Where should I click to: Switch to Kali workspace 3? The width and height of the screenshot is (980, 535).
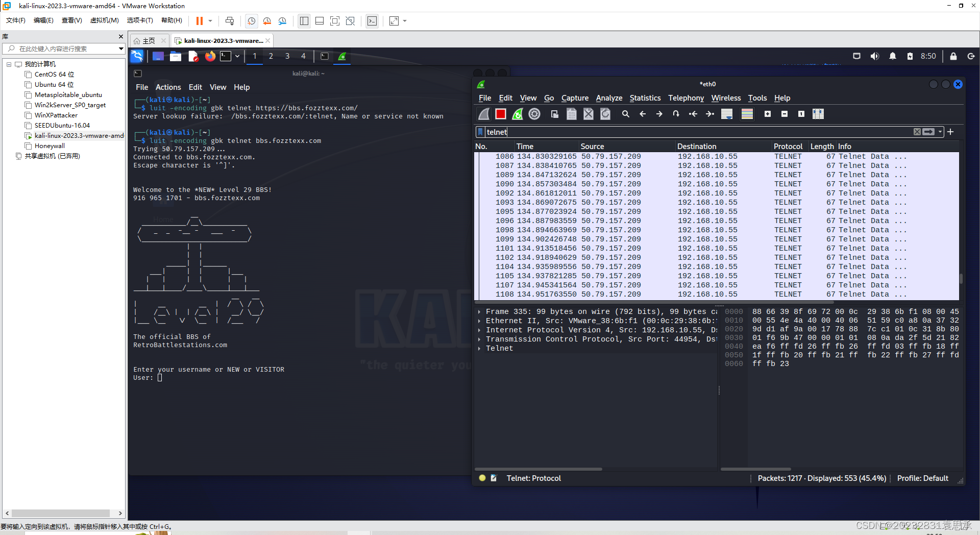(287, 56)
